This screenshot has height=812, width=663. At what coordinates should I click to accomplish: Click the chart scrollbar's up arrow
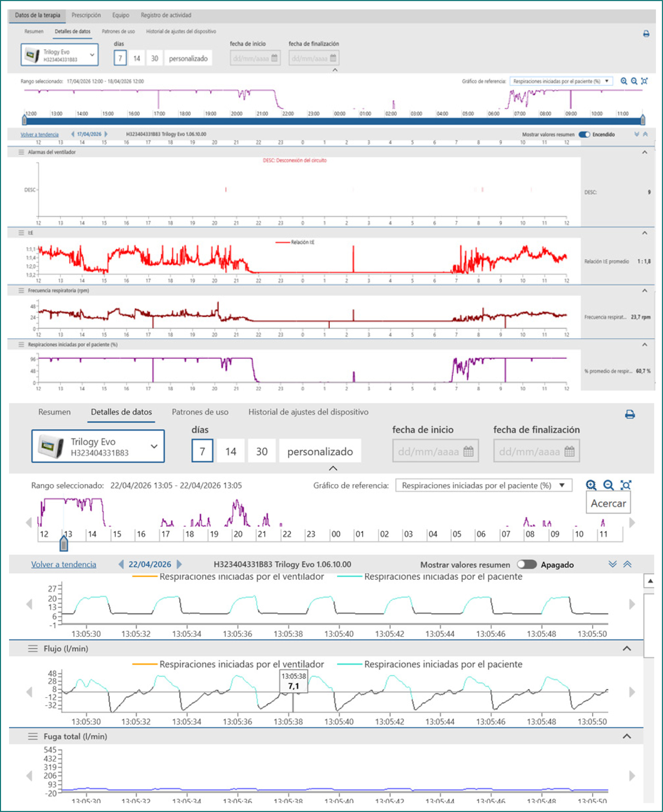pyautogui.click(x=650, y=581)
